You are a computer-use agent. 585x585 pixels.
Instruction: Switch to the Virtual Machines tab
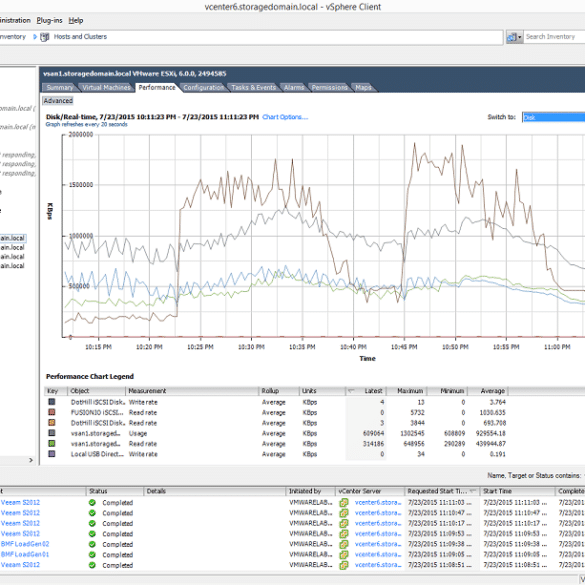(106, 88)
